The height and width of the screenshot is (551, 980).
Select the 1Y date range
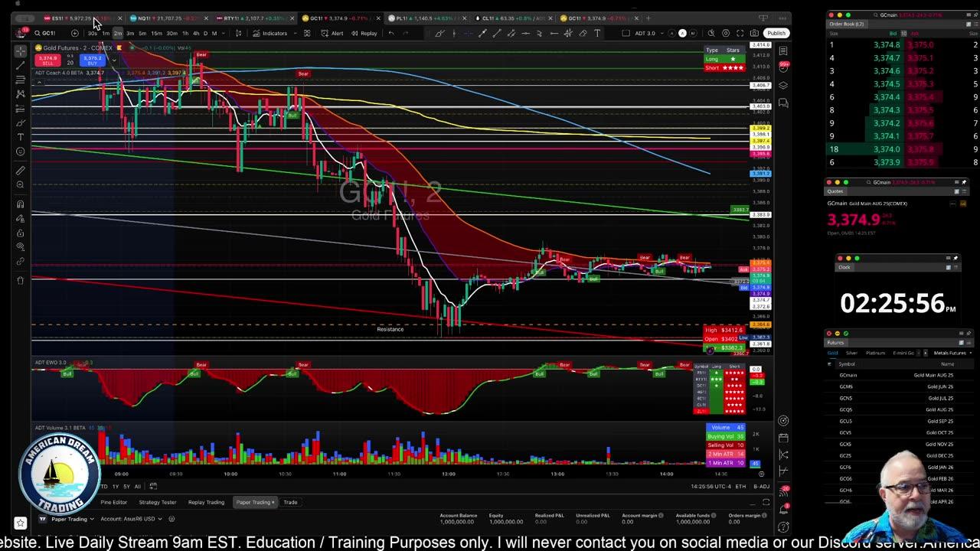[x=116, y=486]
